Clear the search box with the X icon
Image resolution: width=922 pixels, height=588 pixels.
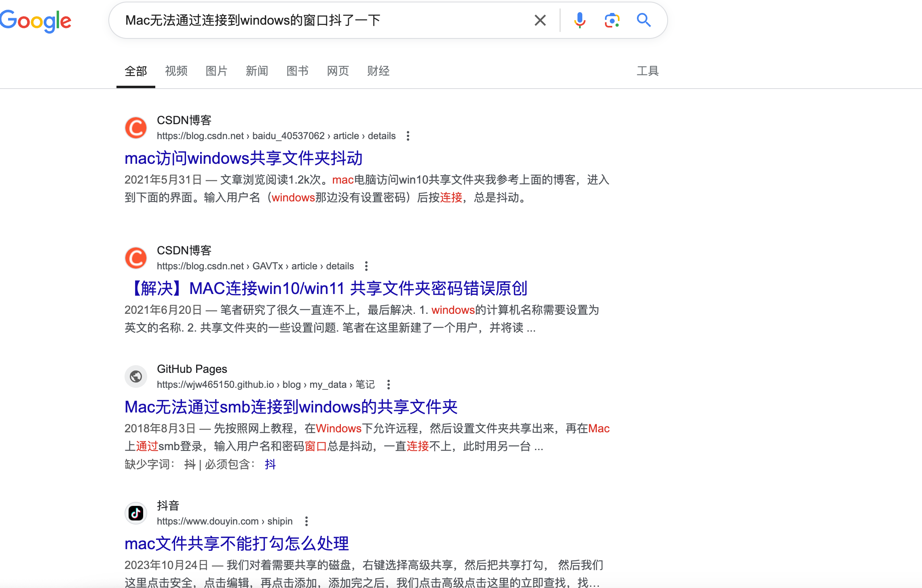(540, 20)
